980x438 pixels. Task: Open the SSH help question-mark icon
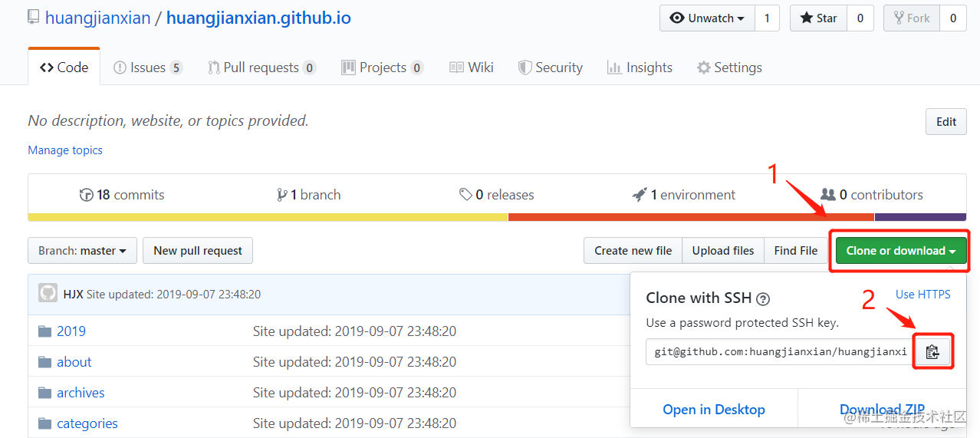click(763, 299)
